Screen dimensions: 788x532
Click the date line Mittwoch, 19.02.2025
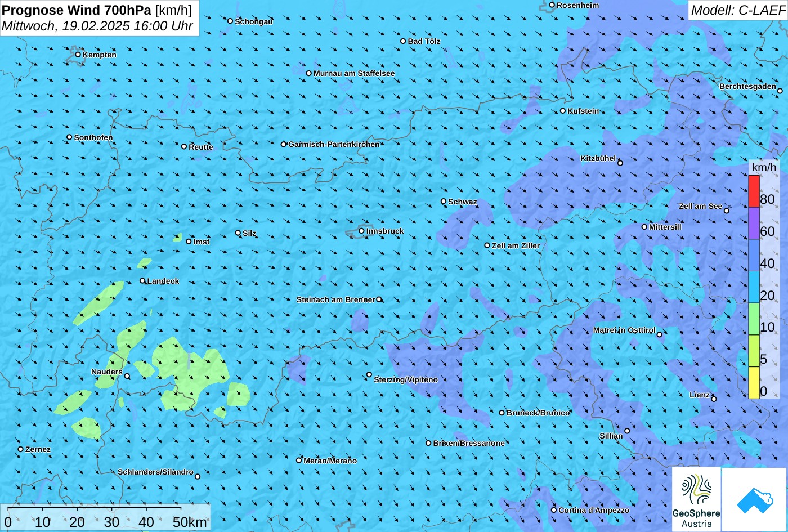point(98,26)
